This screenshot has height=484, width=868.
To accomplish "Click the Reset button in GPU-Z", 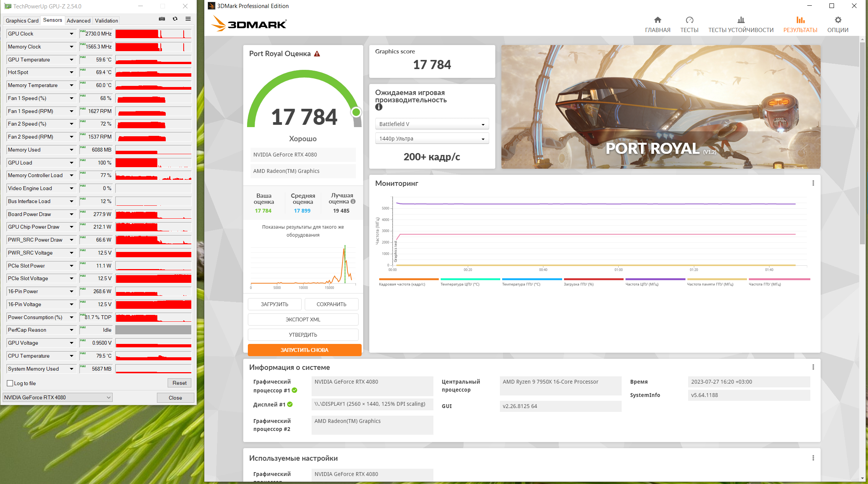I will (179, 383).
